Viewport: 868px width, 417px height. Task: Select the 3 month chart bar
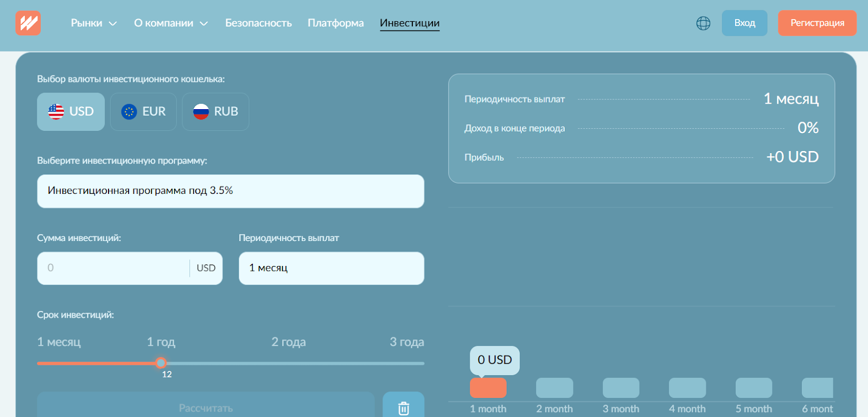[621, 388]
